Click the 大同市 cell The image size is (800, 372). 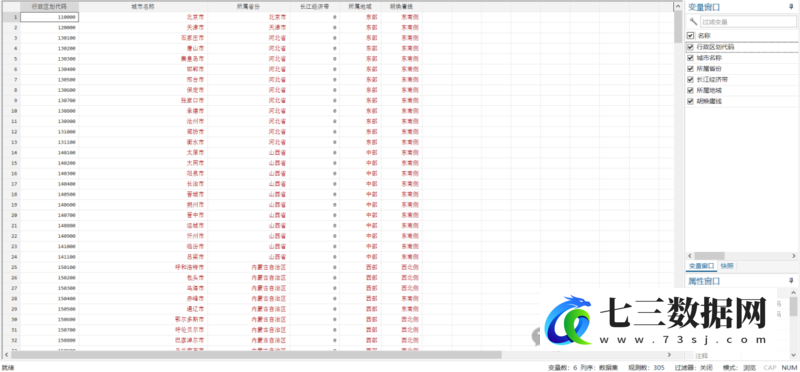[143, 163]
